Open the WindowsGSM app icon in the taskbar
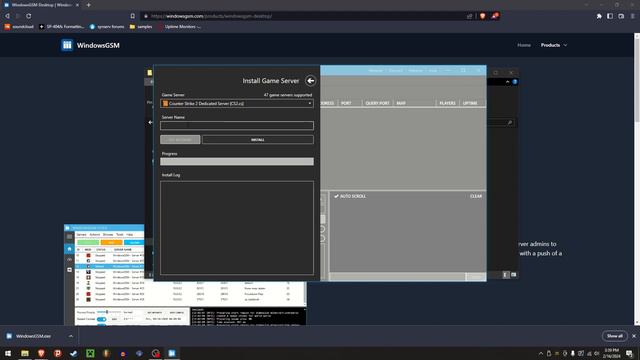 coord(172,353)
